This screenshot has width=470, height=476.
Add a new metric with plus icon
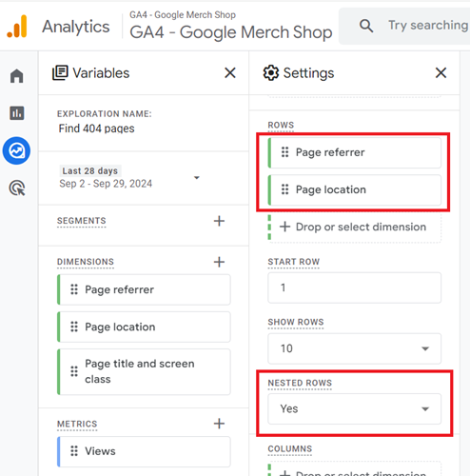point(219,424)
